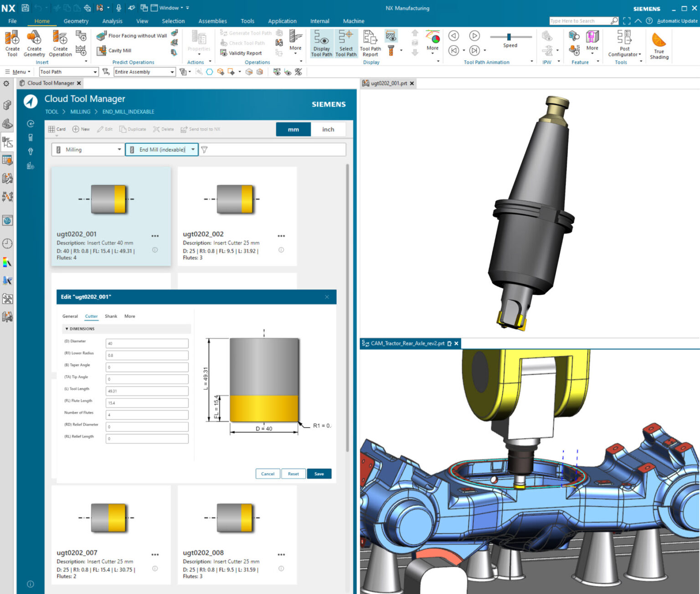
Task: Open the Create Operation tool
Action: (x=60, y=43)
